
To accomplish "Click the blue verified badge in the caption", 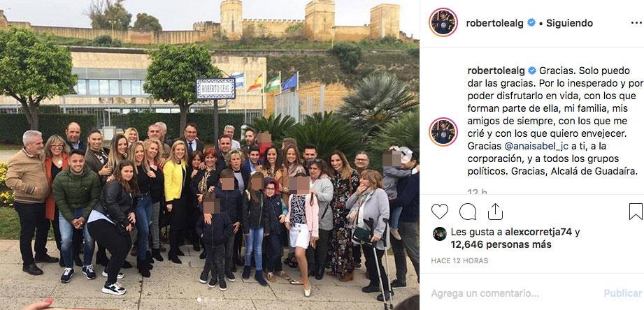I will click(532, 71).
